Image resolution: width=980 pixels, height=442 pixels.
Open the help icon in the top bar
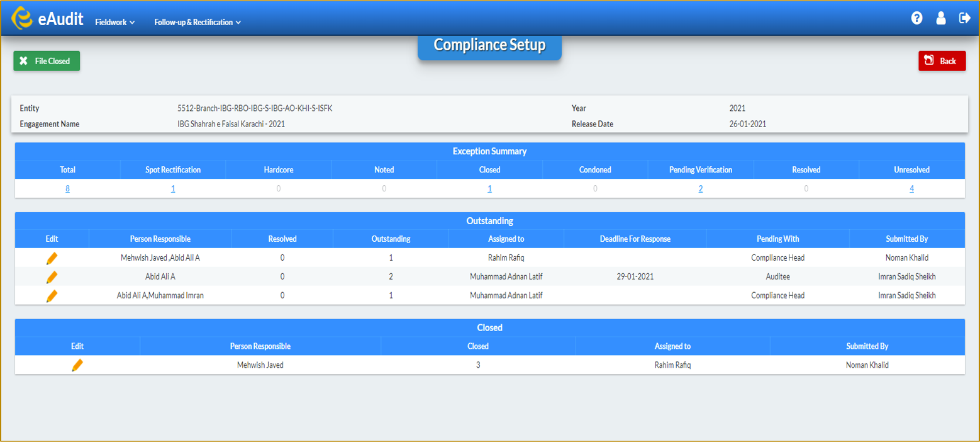916,18
